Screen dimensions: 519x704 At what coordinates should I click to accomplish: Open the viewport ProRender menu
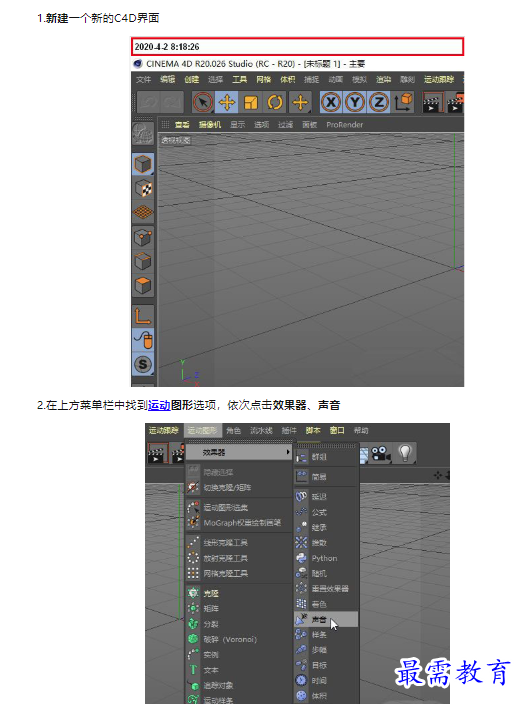point(344,124)
